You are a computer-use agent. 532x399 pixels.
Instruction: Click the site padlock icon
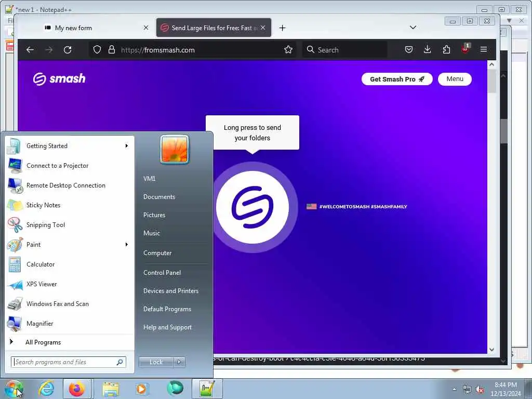112,50
